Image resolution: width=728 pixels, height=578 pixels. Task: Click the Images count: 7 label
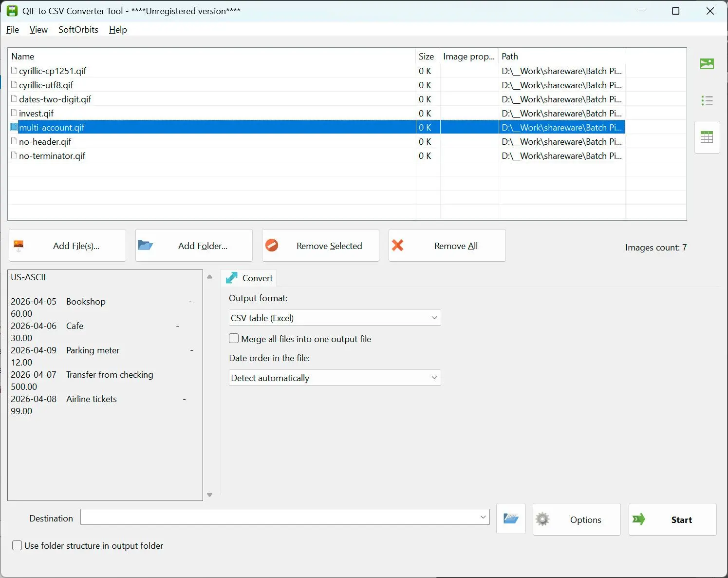pyautogui.click(x=656, y=247)
